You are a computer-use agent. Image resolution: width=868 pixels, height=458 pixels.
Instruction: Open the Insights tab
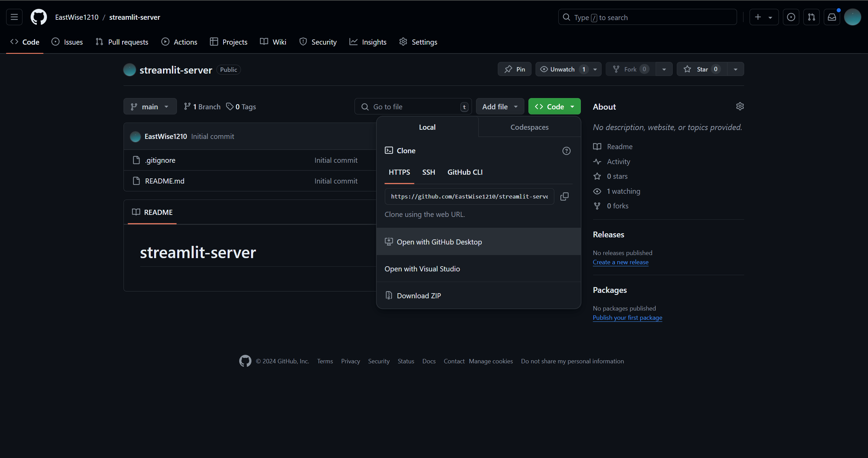pyautogui.click(x=368, y=42)
